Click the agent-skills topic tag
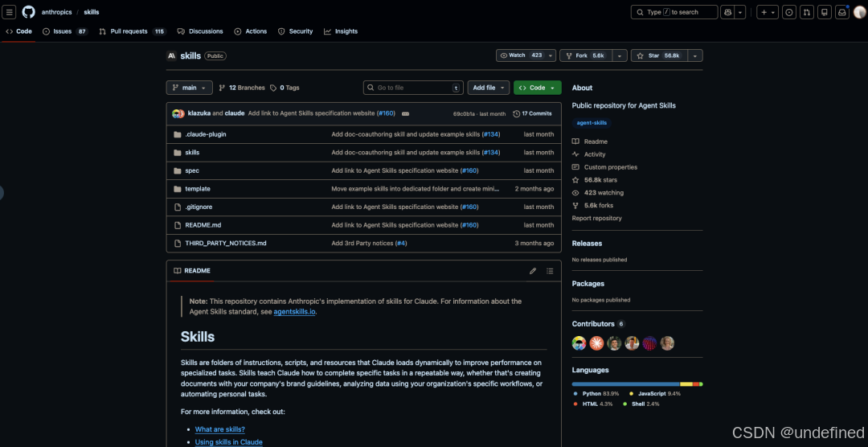Viewport: 868px width, 447px height. [x=592, y=123]
